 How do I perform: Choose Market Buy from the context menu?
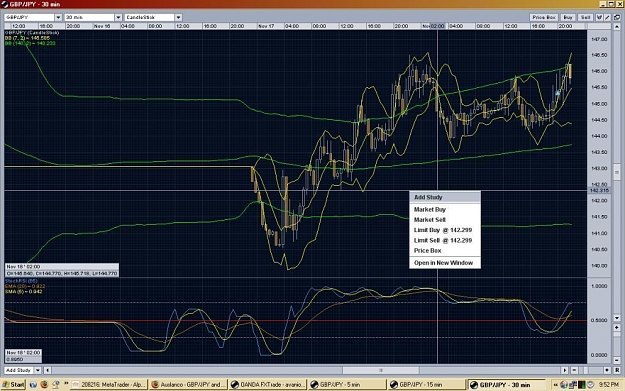point(445,209)
